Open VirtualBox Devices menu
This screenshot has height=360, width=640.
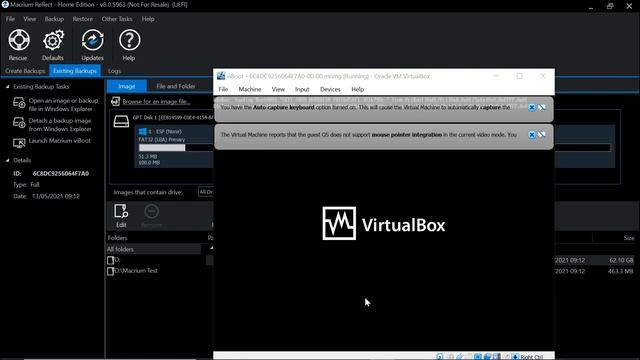330,89
